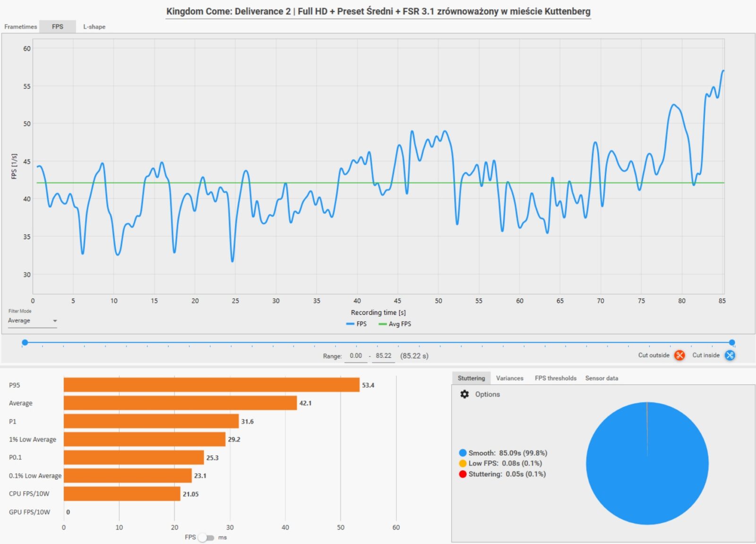Grab the left range slider handle
Screen dimensions: 756x544
[x=25, y=342]
